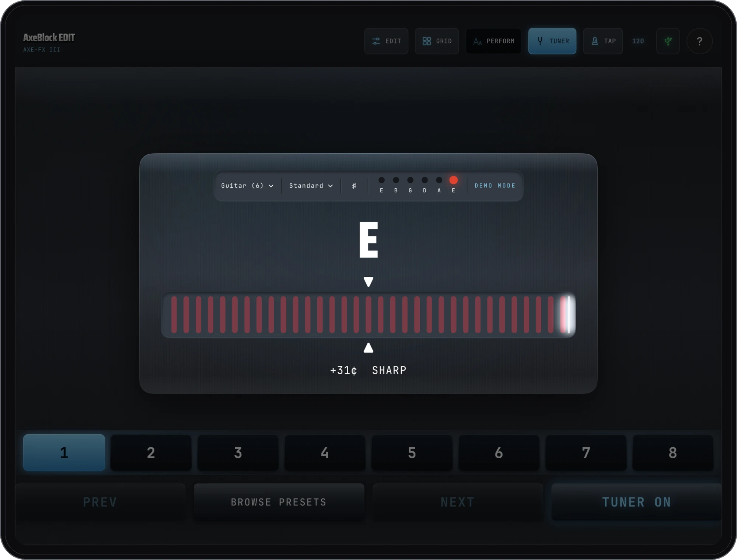Click the four-squares Grid icon
The width and height of the screenshot is (737, 560).
tap(426, 41)
